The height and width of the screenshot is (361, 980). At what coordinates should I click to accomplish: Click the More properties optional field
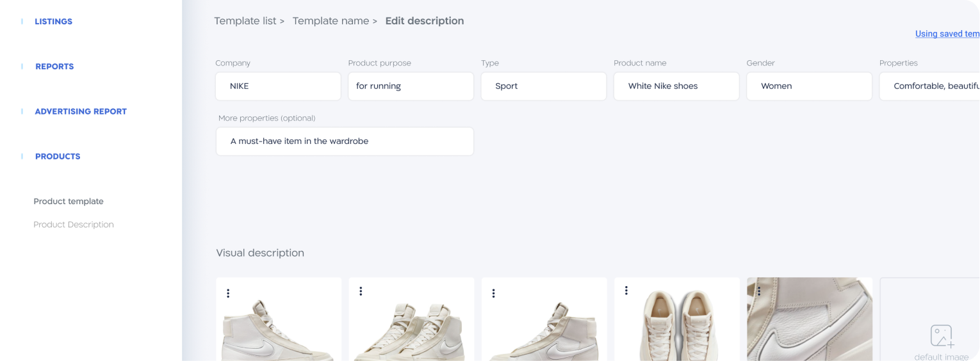(x=345, y=141)
